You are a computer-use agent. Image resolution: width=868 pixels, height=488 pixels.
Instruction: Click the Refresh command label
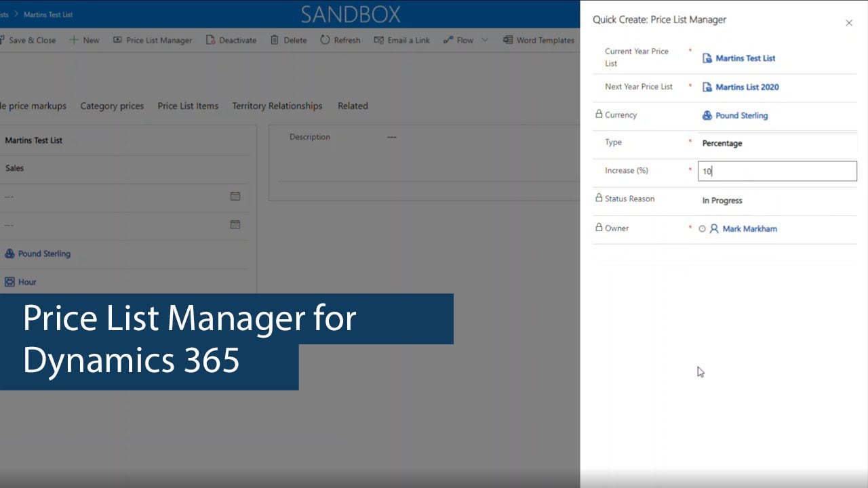[347, 40]
